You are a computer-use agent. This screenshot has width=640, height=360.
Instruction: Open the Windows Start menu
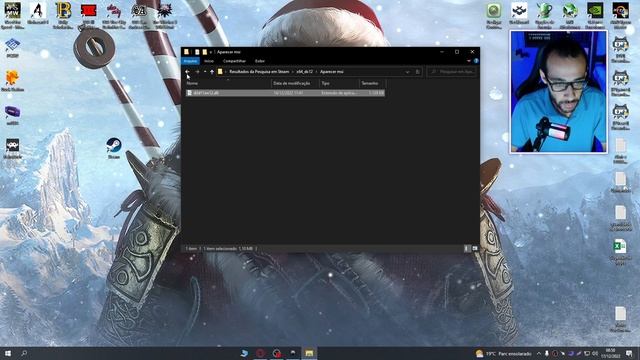coord(8,353)
